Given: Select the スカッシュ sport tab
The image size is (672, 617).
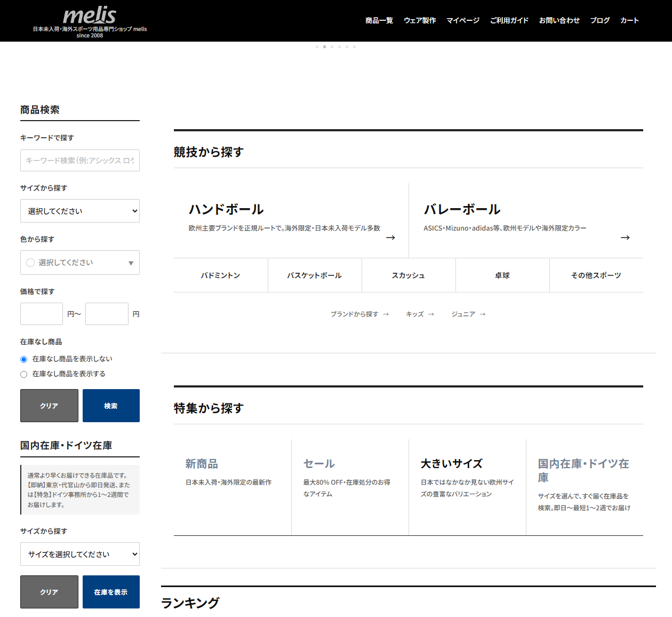Looking at the screenshot, I should click(x=409, y=275).
